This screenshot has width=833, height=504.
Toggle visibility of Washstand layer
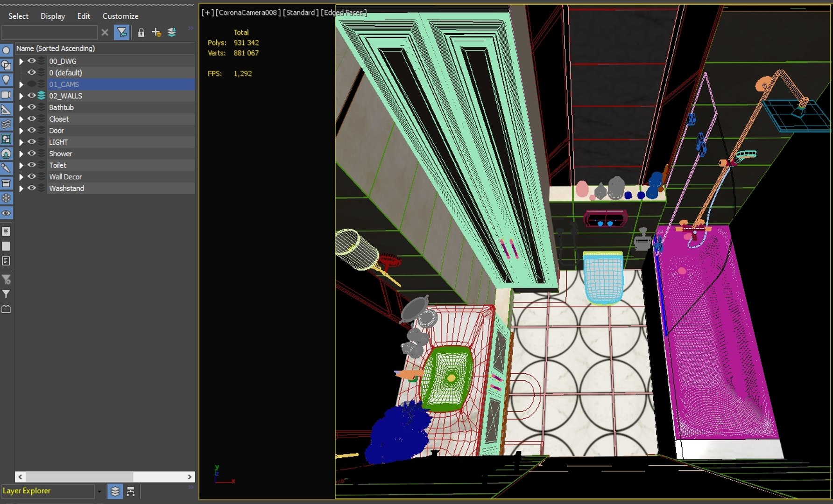pos(32,188)
